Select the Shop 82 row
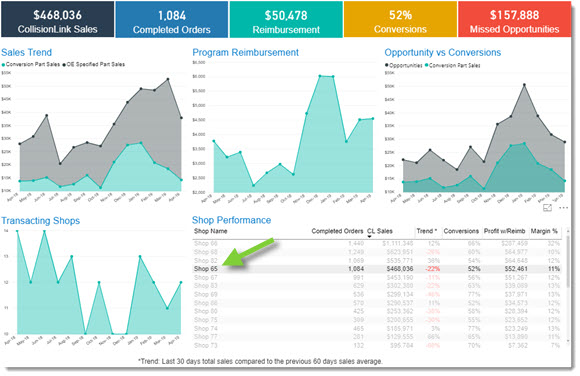Viewport: 580px width, 376px height. pos(377,261)
